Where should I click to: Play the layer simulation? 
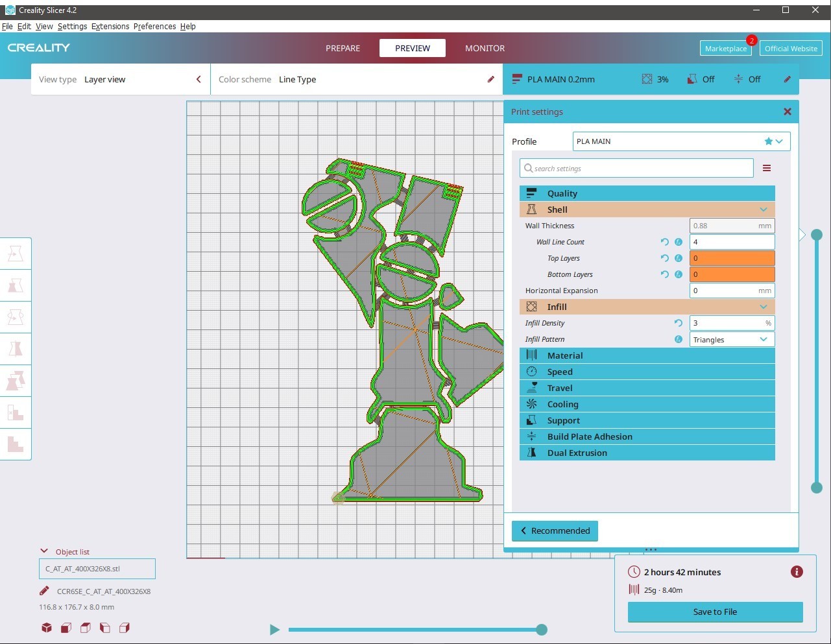point(274,629)
